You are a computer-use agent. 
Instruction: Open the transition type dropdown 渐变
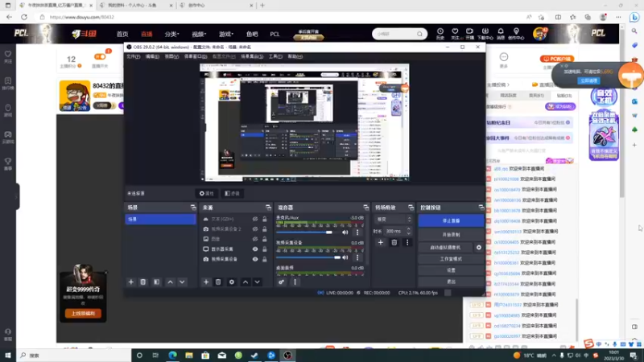tap(393, 220)
